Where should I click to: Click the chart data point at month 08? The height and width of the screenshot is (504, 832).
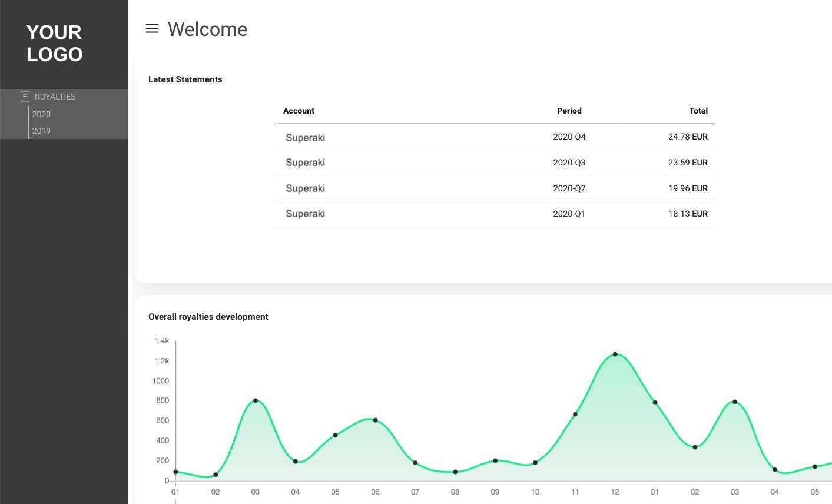coord(455,472)
